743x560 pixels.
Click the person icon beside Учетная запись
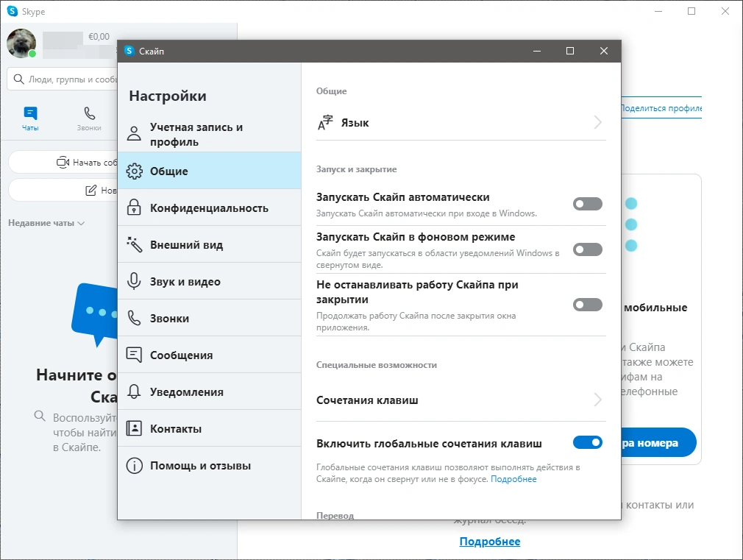[x=134, y=134]
